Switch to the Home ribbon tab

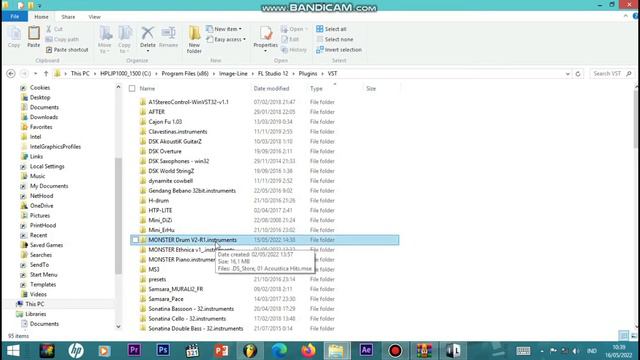[41, 17]
